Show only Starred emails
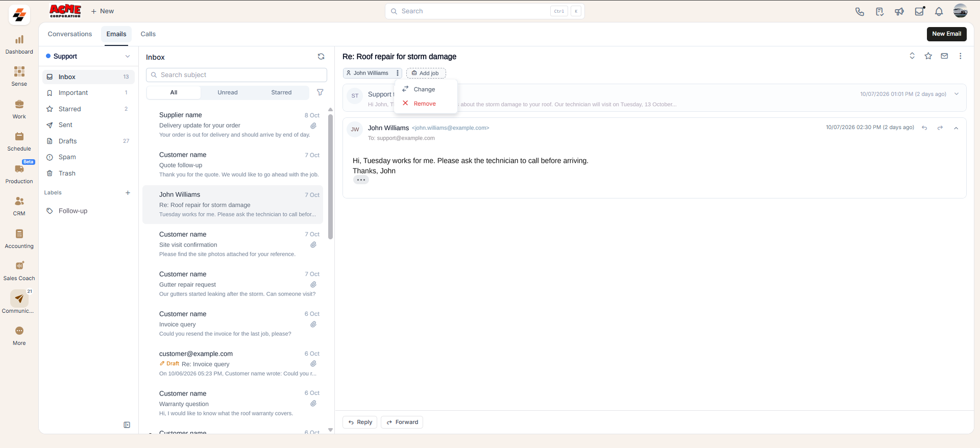The width and height of the screenshot is (980, 448). click(281, 92)
